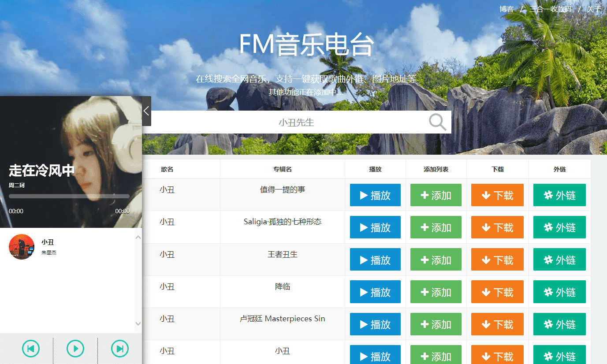The width and height of the screenshot is (607, 364).
Task: Collapse the player panel with the left chevron
Action: pyautogui.click(x=146, y=111)
